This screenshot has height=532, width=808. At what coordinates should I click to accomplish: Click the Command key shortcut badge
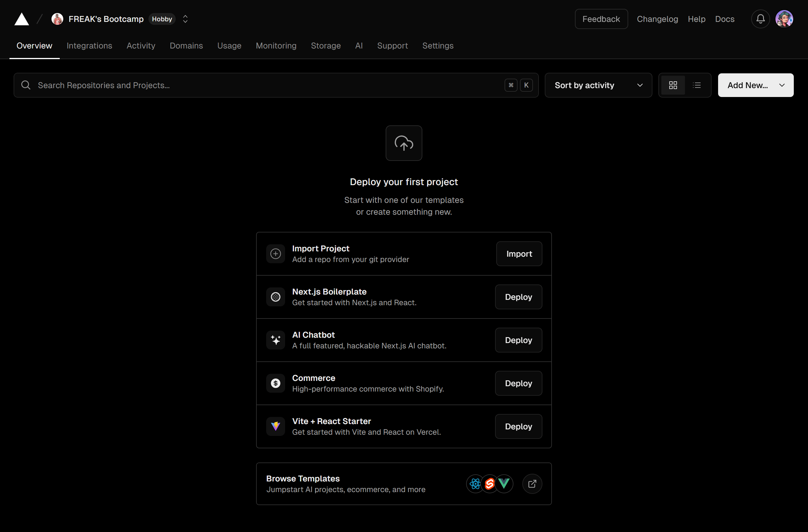(x=510, y=85)
